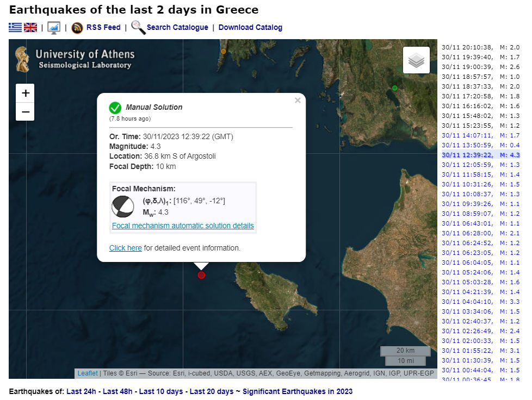Click here for detailed event information
The height and width of the screenshot is (400, 532).
125,248
